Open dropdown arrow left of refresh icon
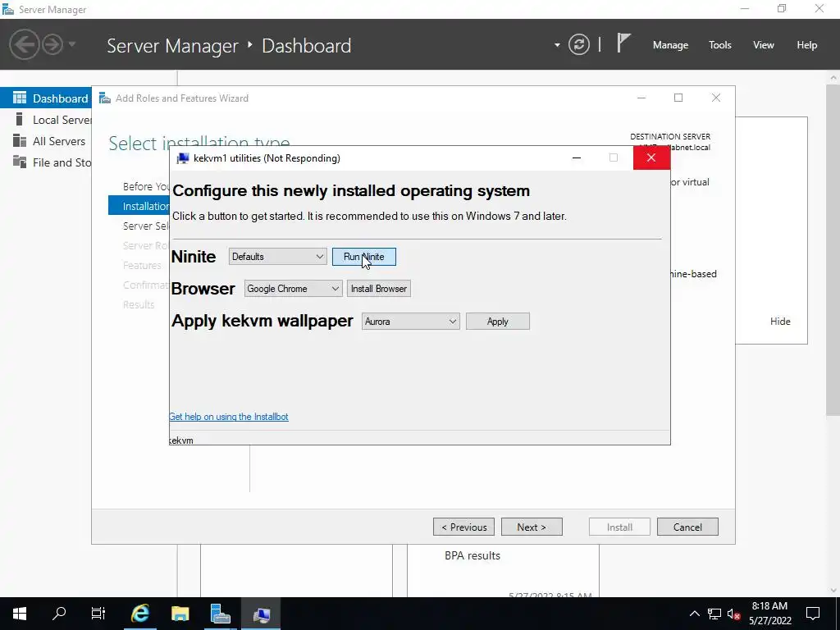840x630 pixels. (x=557, y=45)
